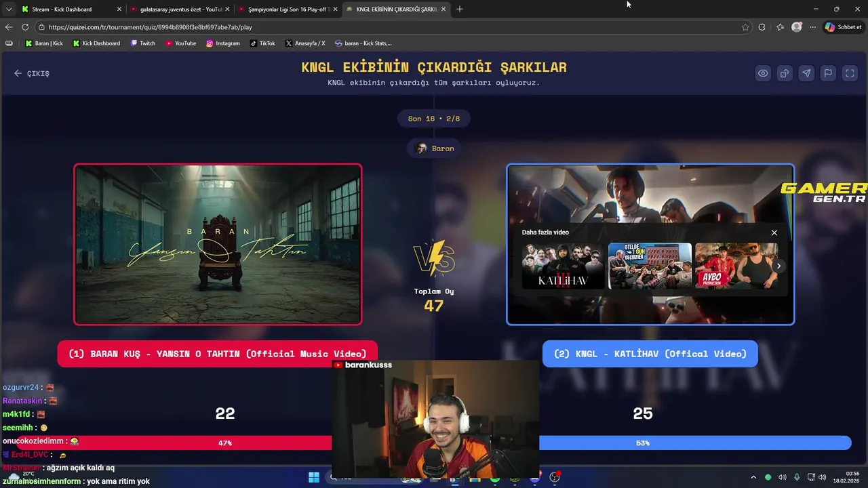The height and width of the screenshot is (488, 868).
Task: Click the Baran user chip
Action: click(x=435, y=148)
